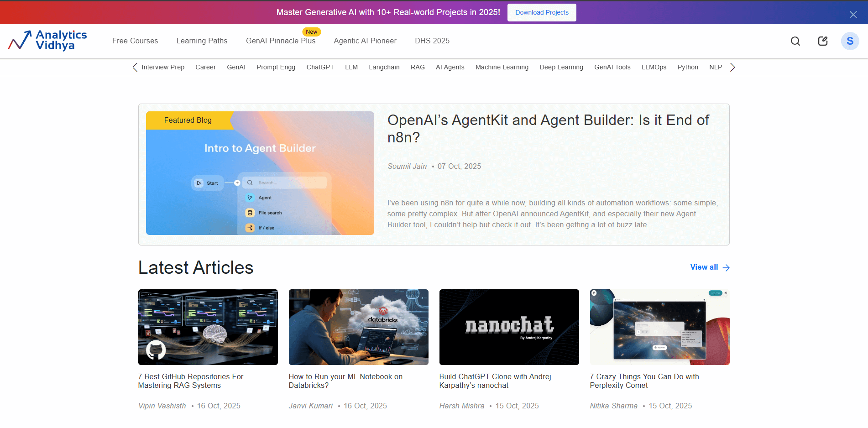Open the nanochat article thumbnail
This screenshot has width=868, height=428.
[509, 327]
